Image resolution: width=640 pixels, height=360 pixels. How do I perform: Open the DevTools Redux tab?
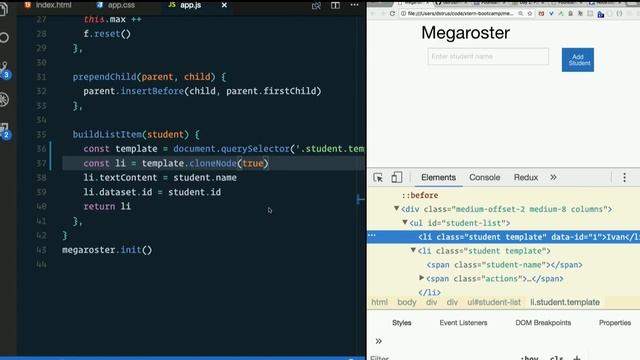point(526,178)
